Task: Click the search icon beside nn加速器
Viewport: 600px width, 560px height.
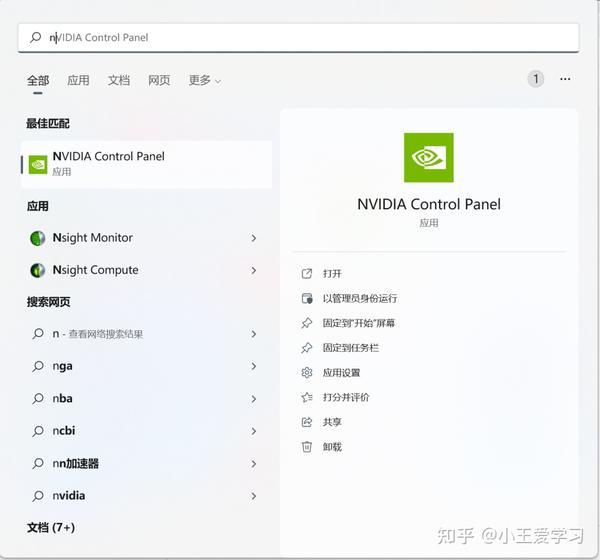Action: [38, 464]
